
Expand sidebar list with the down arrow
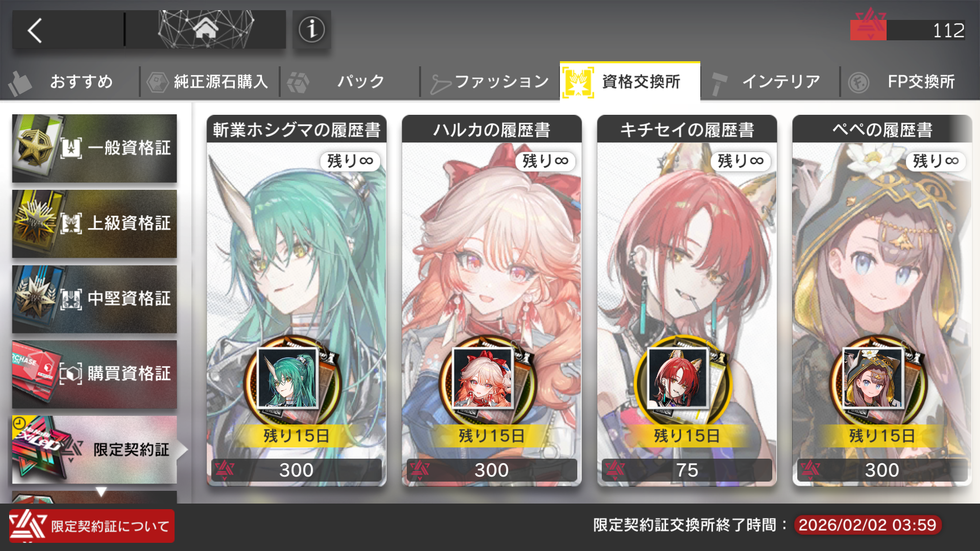pos(101,492)
